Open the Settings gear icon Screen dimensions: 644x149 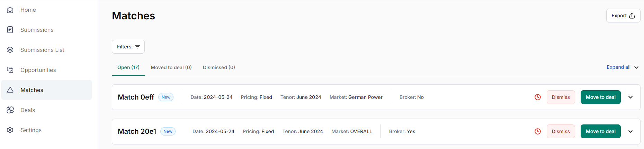pos(10,130)
